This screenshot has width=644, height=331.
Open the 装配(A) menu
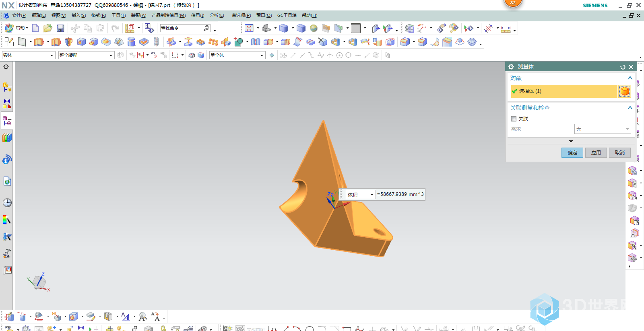(x=138, y=15)
